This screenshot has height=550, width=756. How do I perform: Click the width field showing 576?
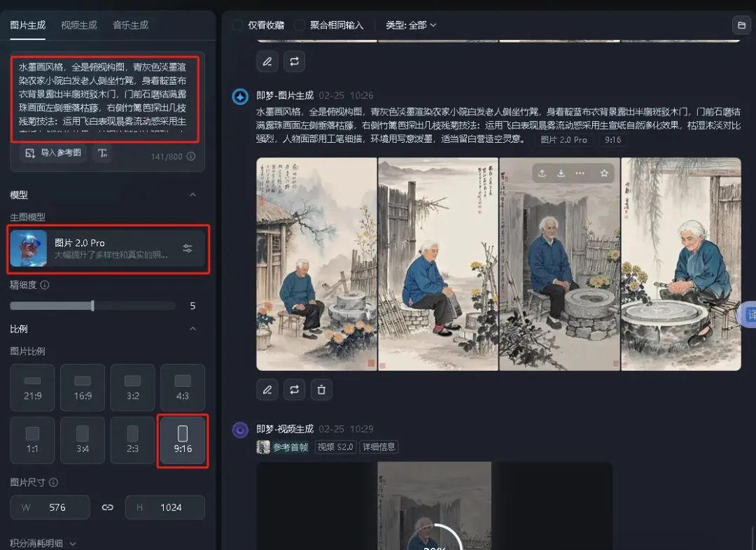coord(50,507)
